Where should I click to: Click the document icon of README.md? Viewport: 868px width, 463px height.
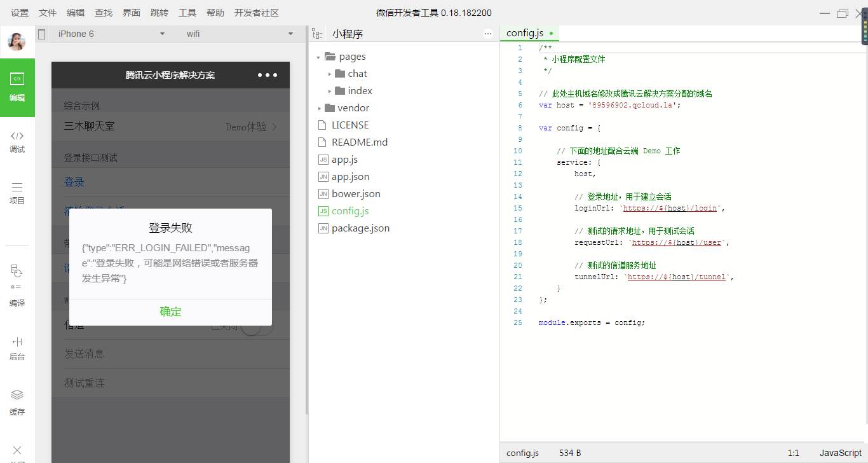tap(323, 142)
